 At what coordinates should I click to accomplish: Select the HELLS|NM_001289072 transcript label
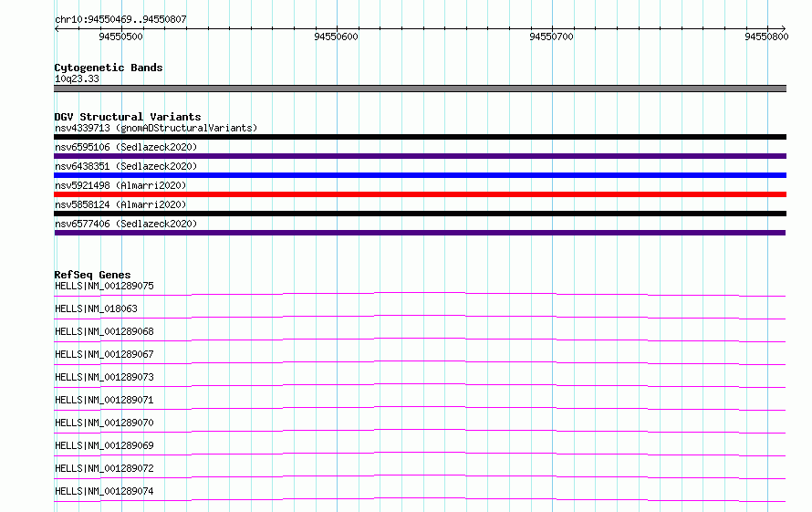(x=104, y=468)
